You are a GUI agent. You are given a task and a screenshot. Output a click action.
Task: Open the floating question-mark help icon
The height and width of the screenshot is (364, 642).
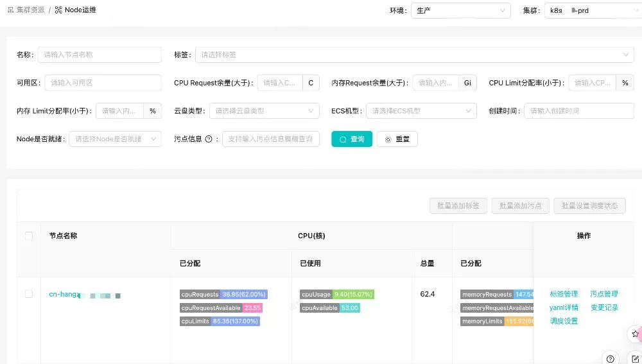[x=611, y=358]
